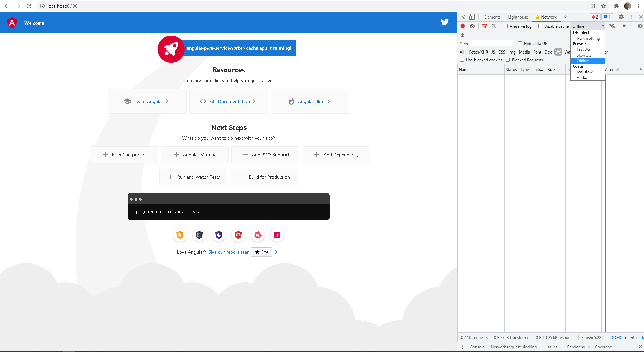
Task: Click the GitHub Star button
Action: click(261, 252)
